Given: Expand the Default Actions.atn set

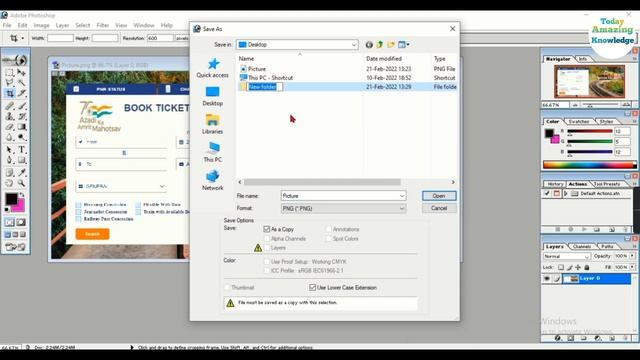Looking at the screenshot, I should (x=565, y=193).
